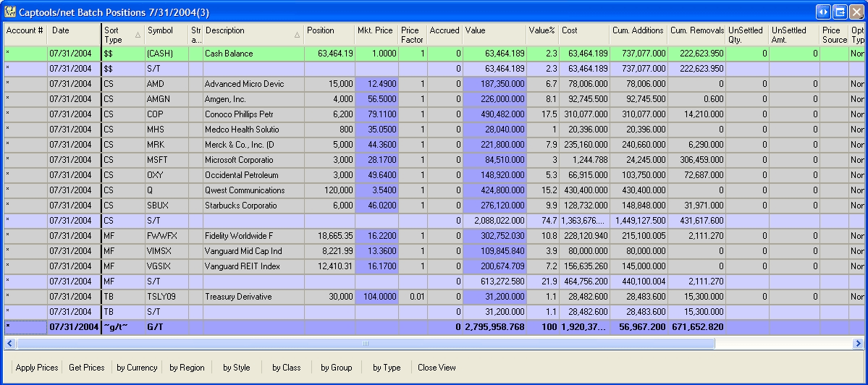This screenshot has width=868, height=385.
Task: Choose the by Style grouping
Action: (x=236, y=368)
